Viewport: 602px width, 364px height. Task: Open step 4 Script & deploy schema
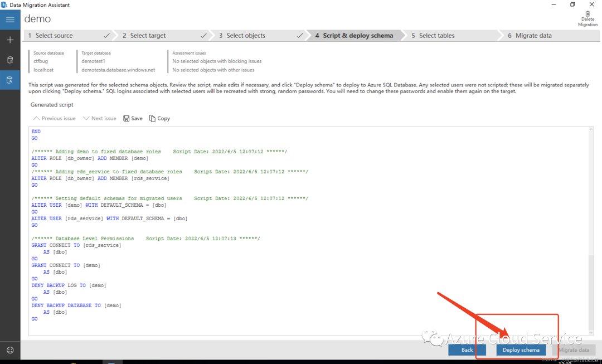pos(355,35)
